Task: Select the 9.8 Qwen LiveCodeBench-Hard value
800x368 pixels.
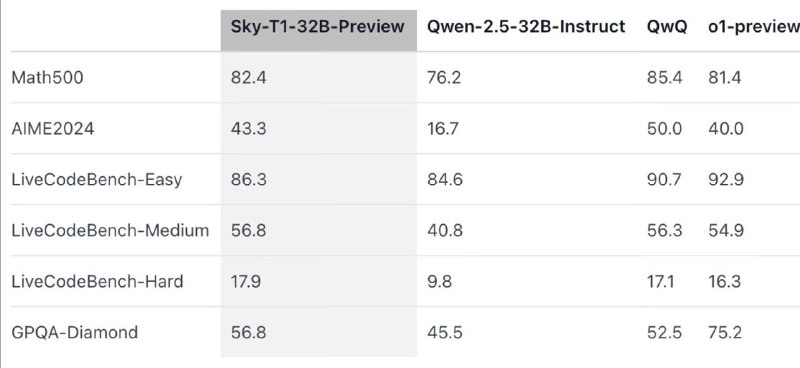Action: point(439,282)
